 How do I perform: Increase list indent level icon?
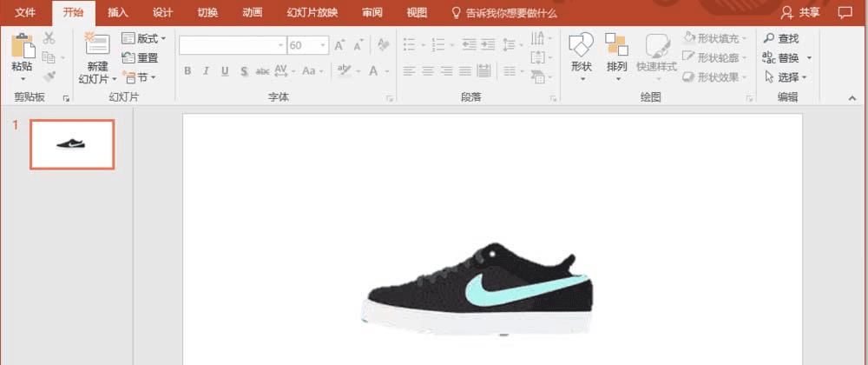[488, 45]
